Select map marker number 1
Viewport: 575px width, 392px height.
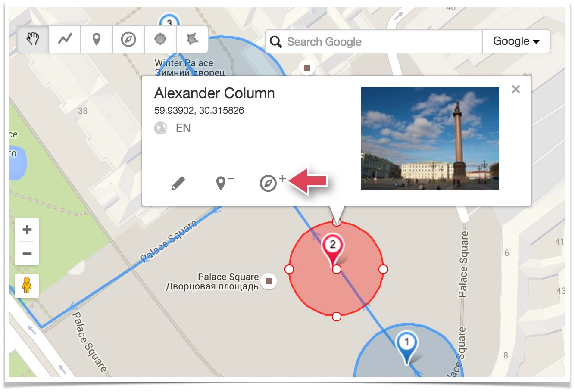click(x=406, y=345)
